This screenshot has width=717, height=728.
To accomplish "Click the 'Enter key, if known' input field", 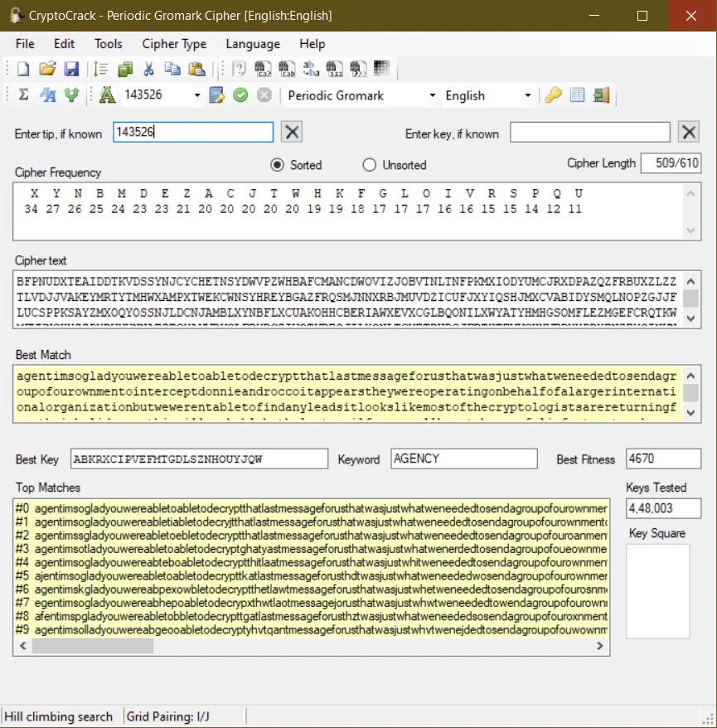I will (590, 133).
